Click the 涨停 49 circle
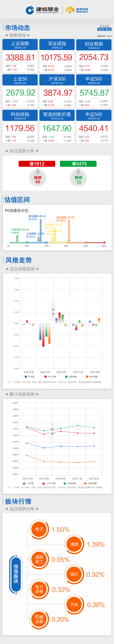This screenshot has height=644, width=114. click(38, 178)
